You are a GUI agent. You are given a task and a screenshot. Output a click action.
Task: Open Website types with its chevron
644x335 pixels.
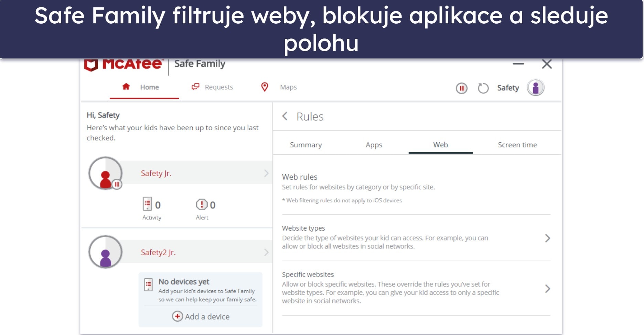(x=548, y=238)
